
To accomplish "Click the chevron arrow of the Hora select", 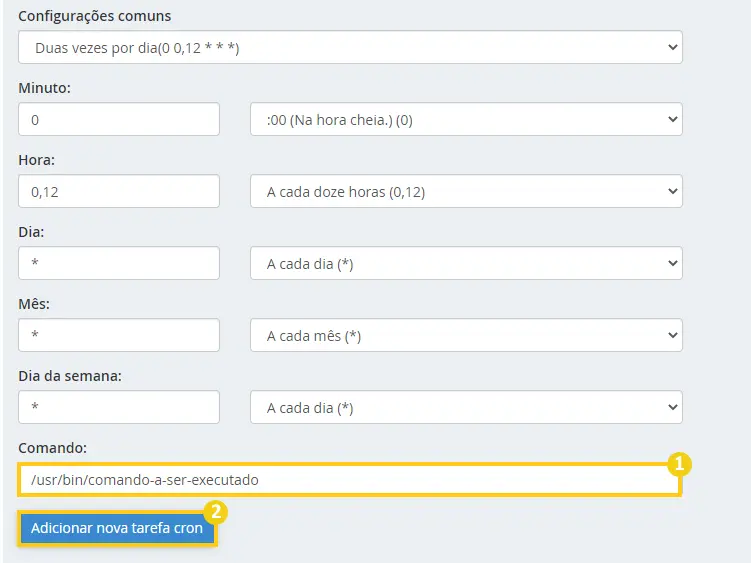I will (x=672, y=191).
